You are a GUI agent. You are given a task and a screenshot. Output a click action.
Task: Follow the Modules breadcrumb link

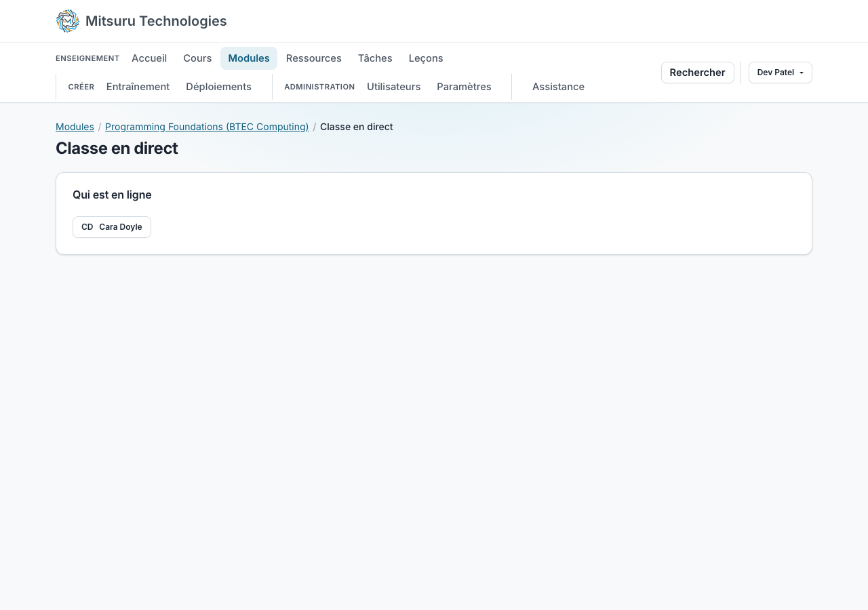(x=75, y=127)
